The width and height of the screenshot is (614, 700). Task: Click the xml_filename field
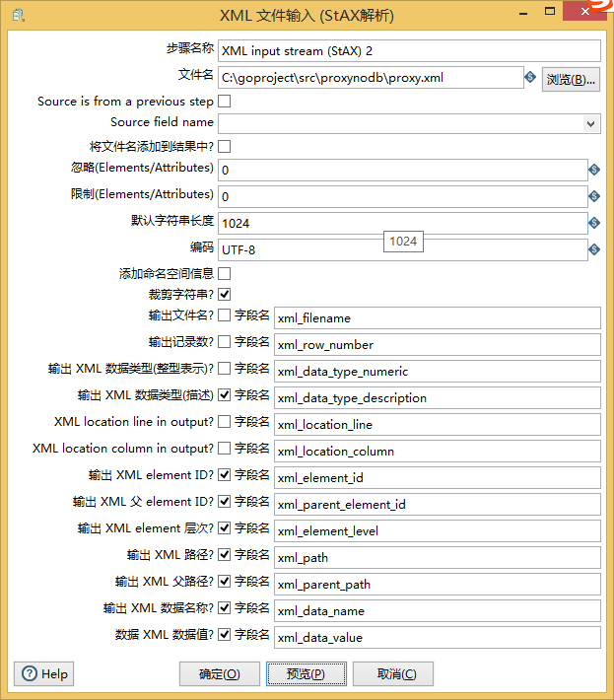coord(438,318)
